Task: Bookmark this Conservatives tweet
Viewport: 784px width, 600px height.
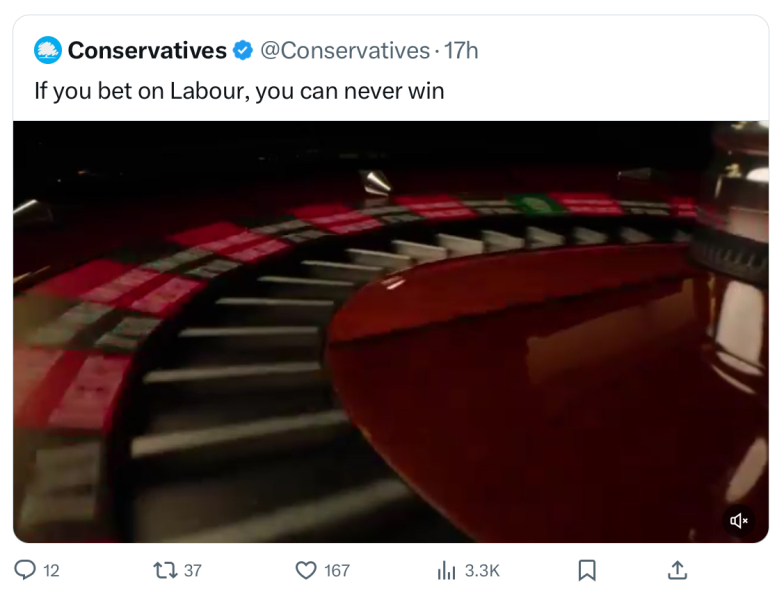Action: pos(587,570)
